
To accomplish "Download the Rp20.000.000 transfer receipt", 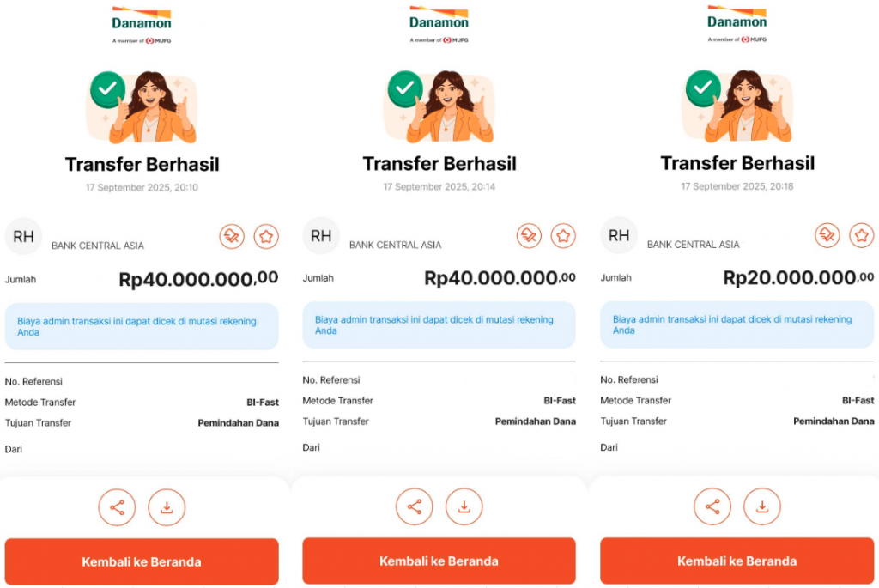I will [x=762, y=506].
